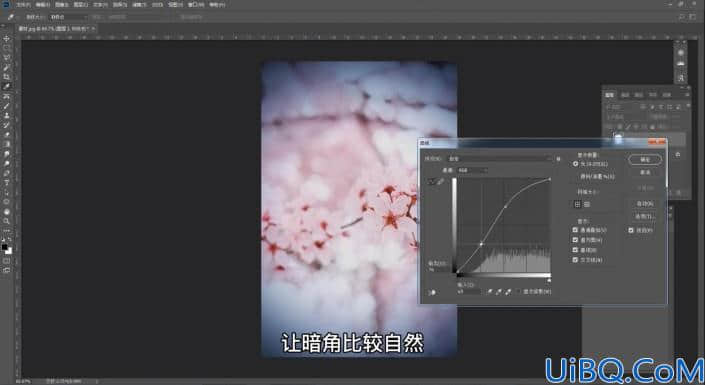Select Light (0-255) radio button
Image resolution: width=705 pixels, height=385 pixels.
pos(576,164)
